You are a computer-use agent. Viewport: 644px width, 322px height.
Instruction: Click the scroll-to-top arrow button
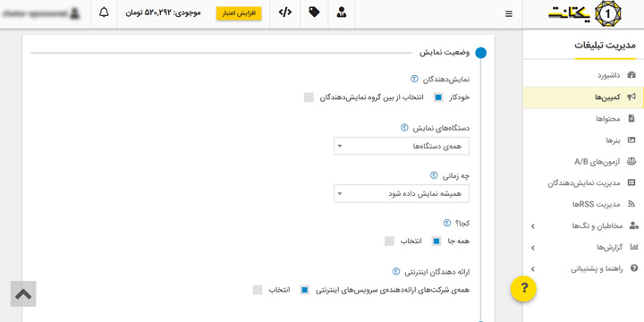23,293
